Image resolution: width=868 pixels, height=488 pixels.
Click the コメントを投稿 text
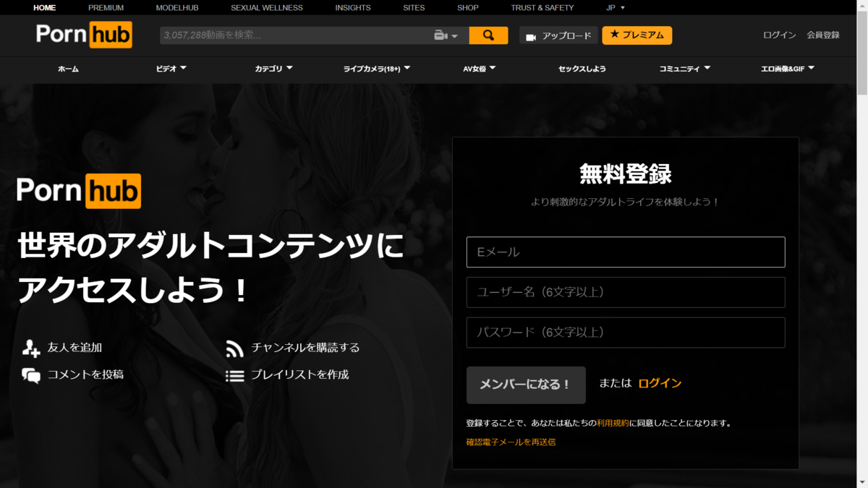click(x=85, y=374)
